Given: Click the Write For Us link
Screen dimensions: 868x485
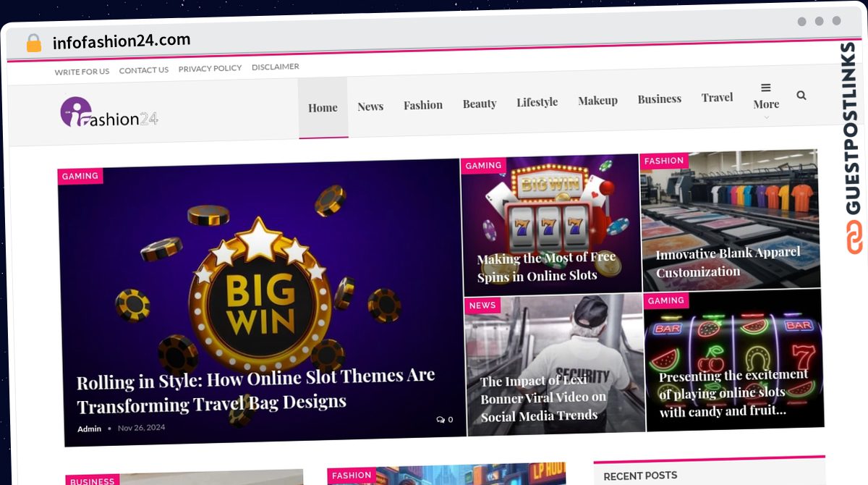Looking at the screenshot, I should pos(82,71).
